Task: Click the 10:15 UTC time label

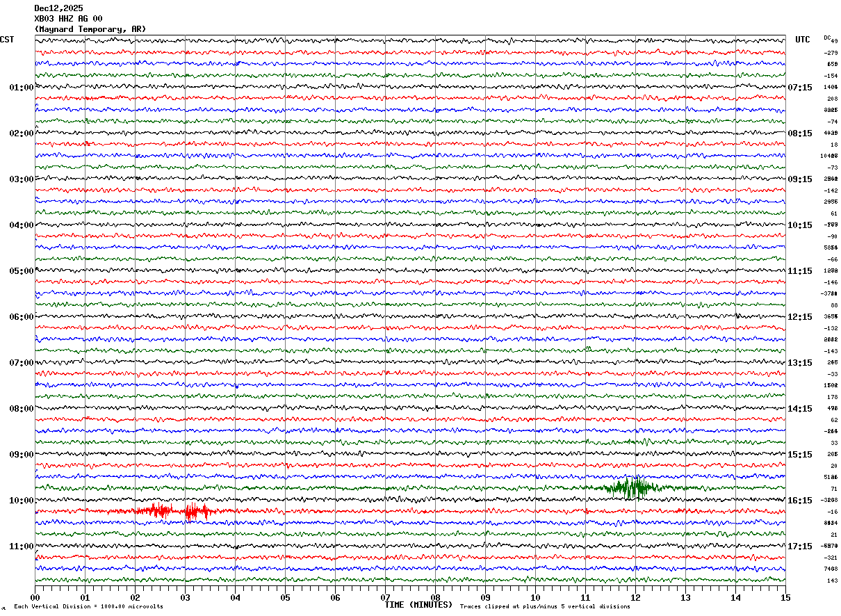Action: pyautogui.click(x=800, y=225)
